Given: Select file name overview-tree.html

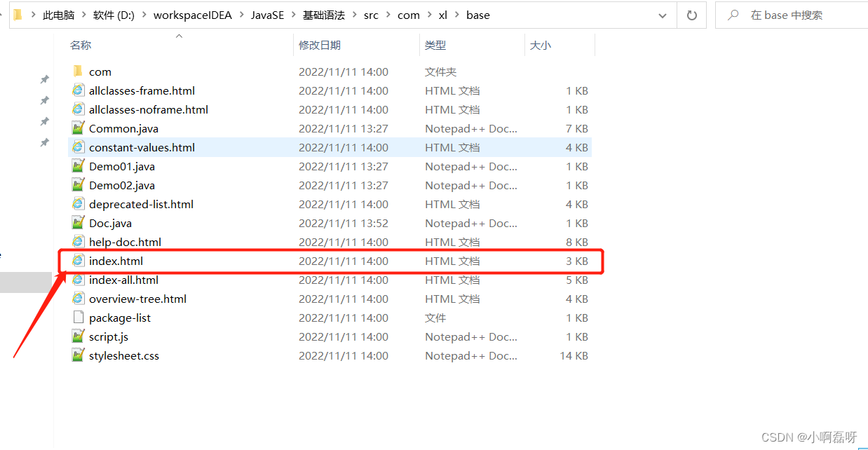Looking at the screenshot, I should tap(137, 299).
